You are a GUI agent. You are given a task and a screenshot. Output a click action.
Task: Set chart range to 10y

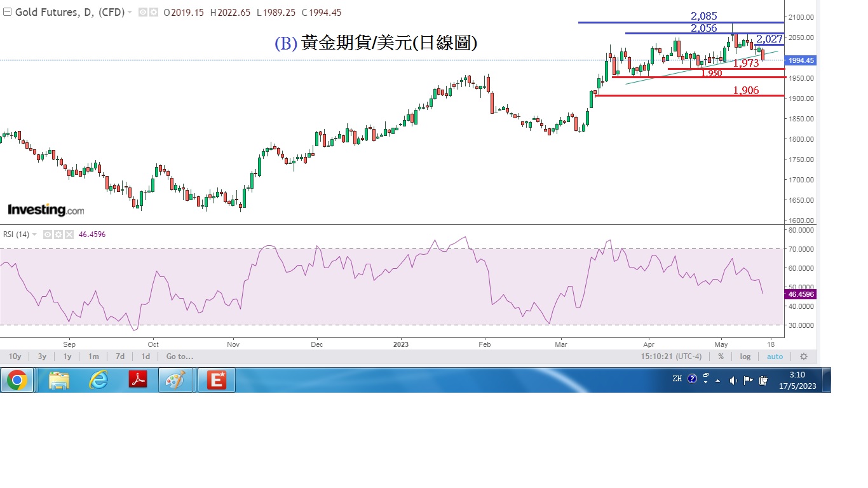15,356
